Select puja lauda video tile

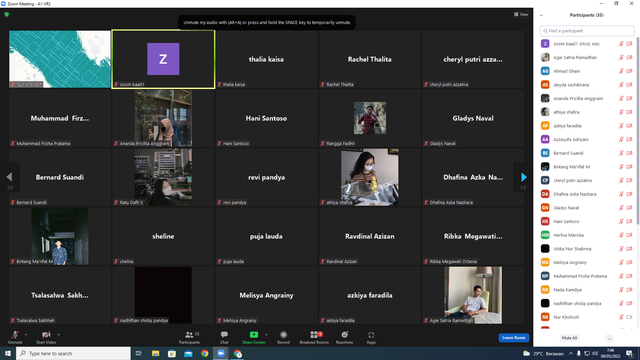pyautogui.click(x=266, y=236)
